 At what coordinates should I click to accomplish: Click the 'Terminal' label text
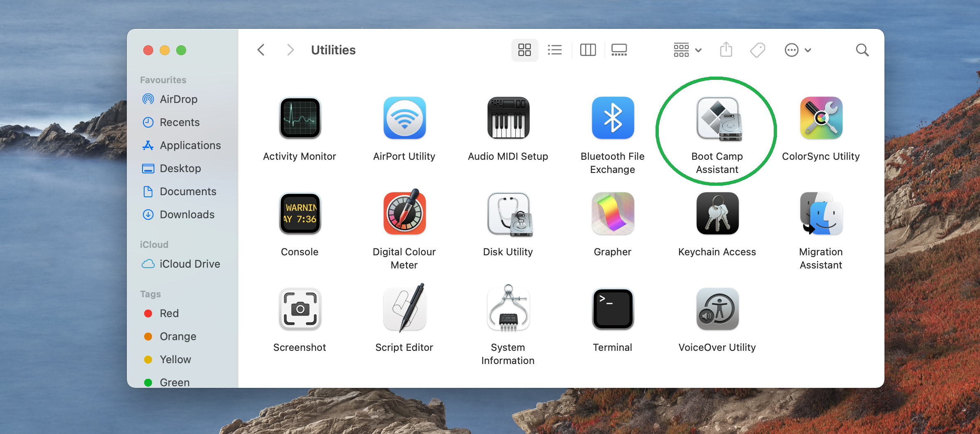click(x=612, y=348)
